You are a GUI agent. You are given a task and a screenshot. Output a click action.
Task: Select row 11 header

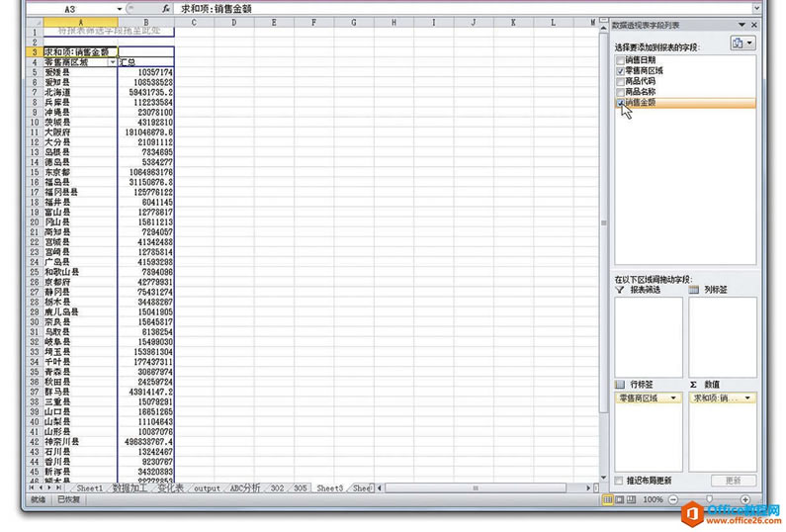coord(35,133)
